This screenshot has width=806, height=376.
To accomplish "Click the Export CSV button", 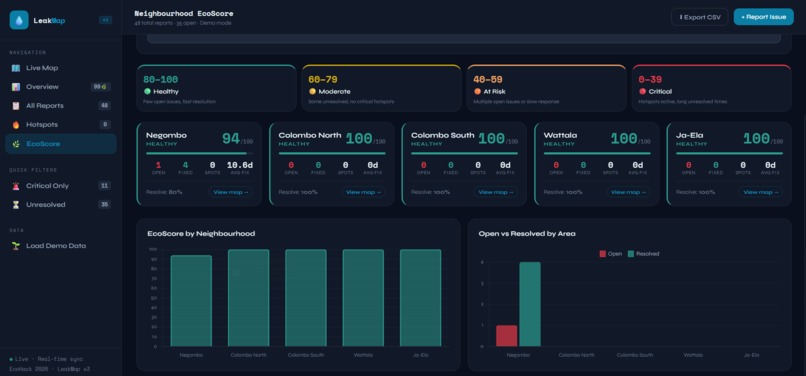I will (700, 17).
